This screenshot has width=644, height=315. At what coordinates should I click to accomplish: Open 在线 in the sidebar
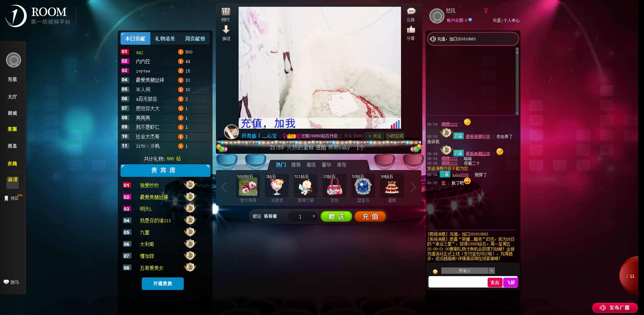pos(12,164)
